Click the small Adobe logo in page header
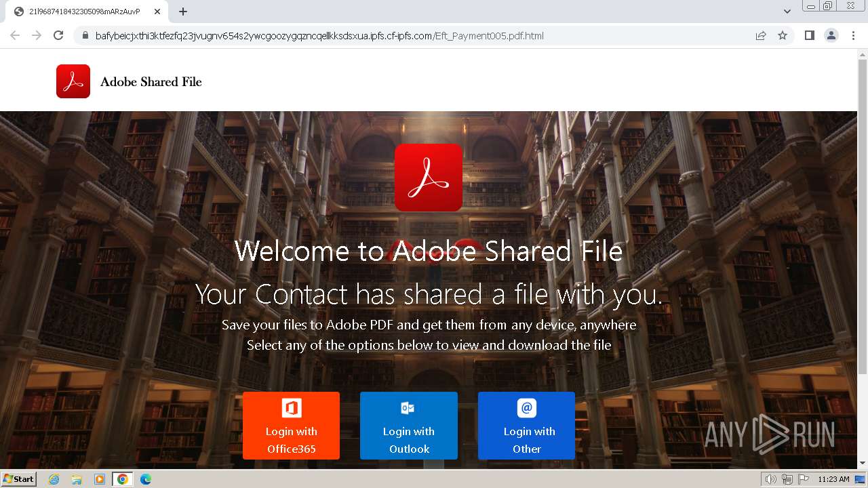The width and height of the screenshot is (868, 488). pyautogui.click(x=73, y=81)
